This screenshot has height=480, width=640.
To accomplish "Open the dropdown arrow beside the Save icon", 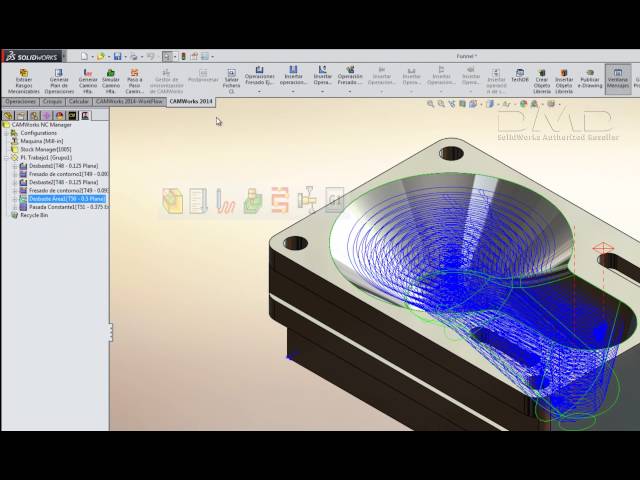I will pyautogui.click(x=125, y=57).
